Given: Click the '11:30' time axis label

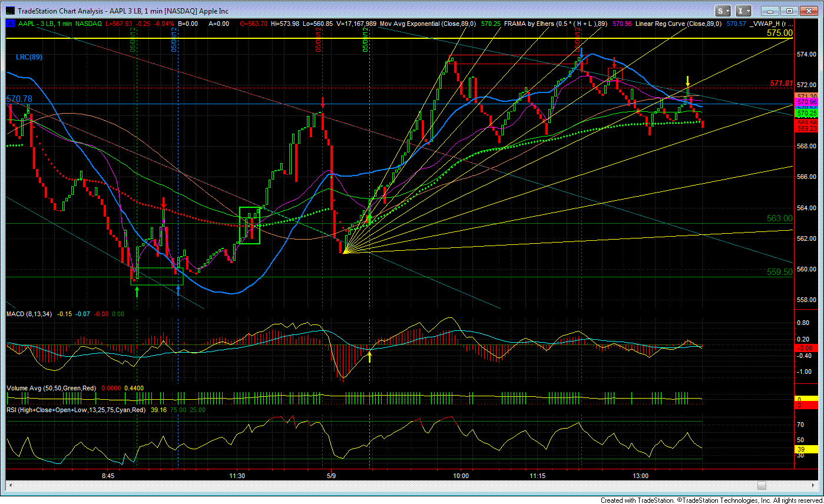Looking at the screenshot, I should coord(237,475).
